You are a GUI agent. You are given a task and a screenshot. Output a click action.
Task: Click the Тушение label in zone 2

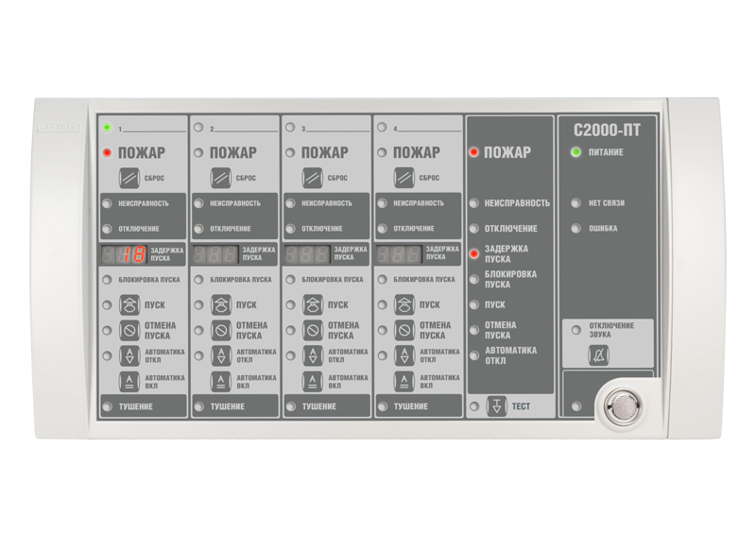(227, 406)
